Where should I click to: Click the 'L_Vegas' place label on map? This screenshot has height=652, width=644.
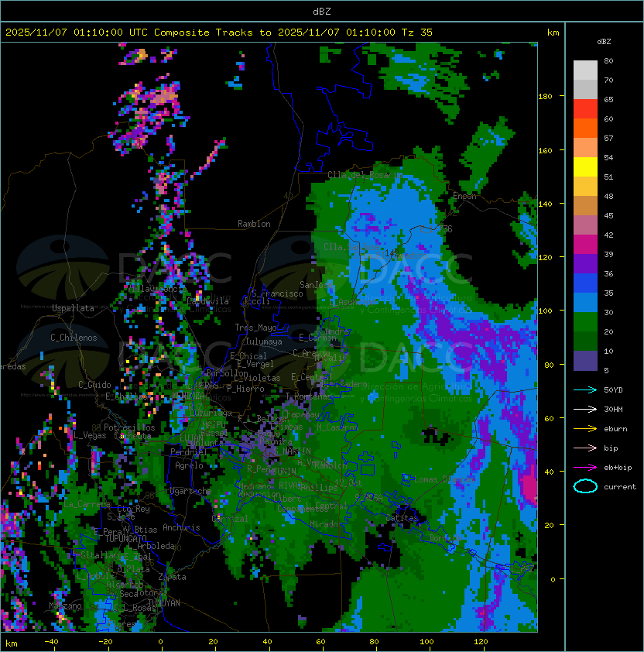point(90,435)
